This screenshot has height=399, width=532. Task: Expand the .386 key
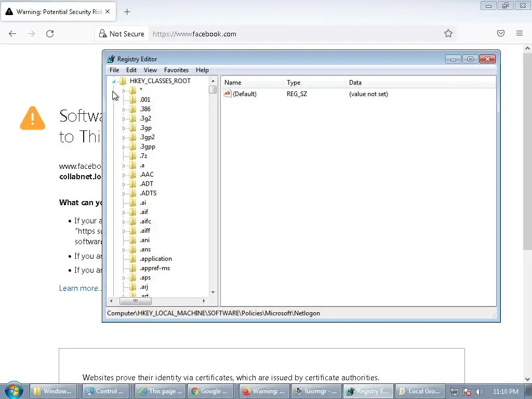[x=124, y=109]
